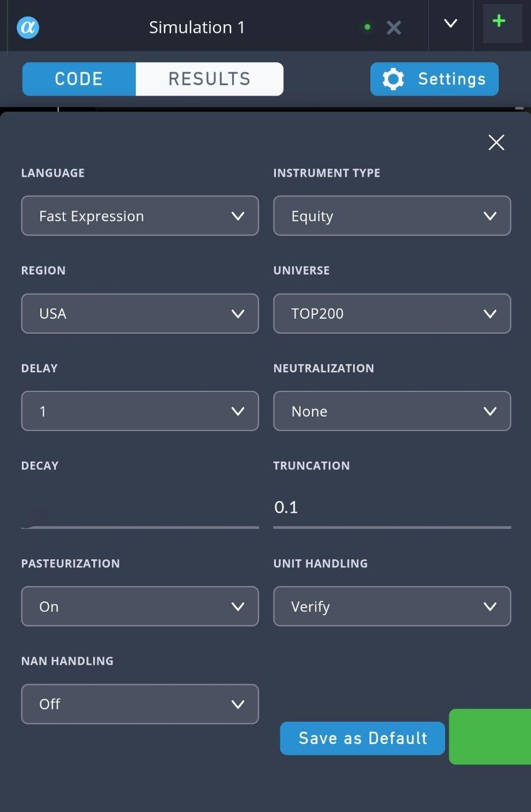Click the Decay input field
The image size is (531, 812).
pos(140,508)
